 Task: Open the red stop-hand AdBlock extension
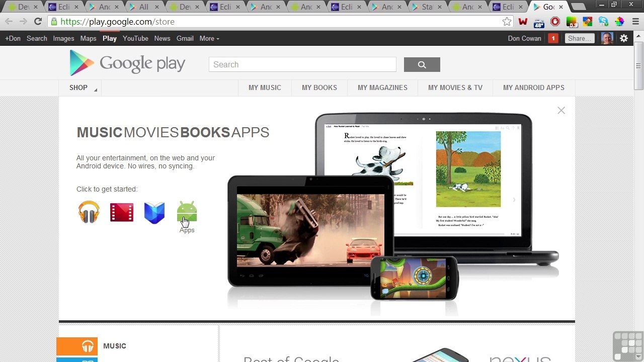tap(555, 22)
